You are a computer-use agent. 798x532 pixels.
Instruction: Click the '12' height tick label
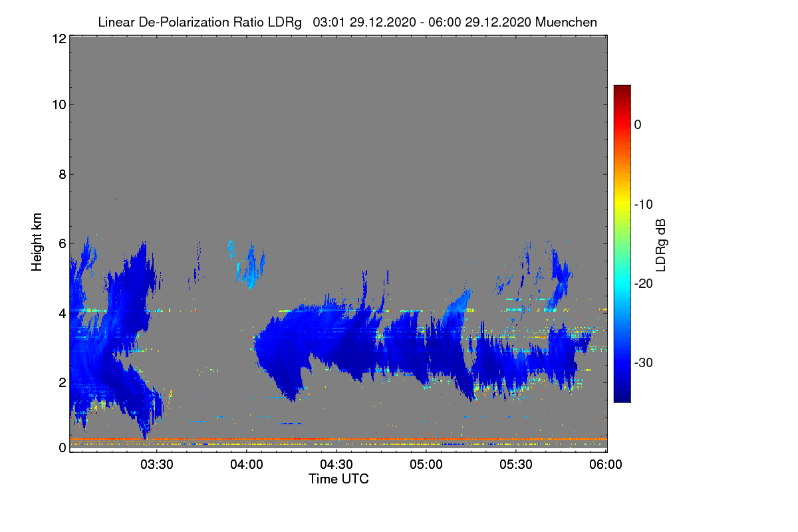click(x=58, y=39)
